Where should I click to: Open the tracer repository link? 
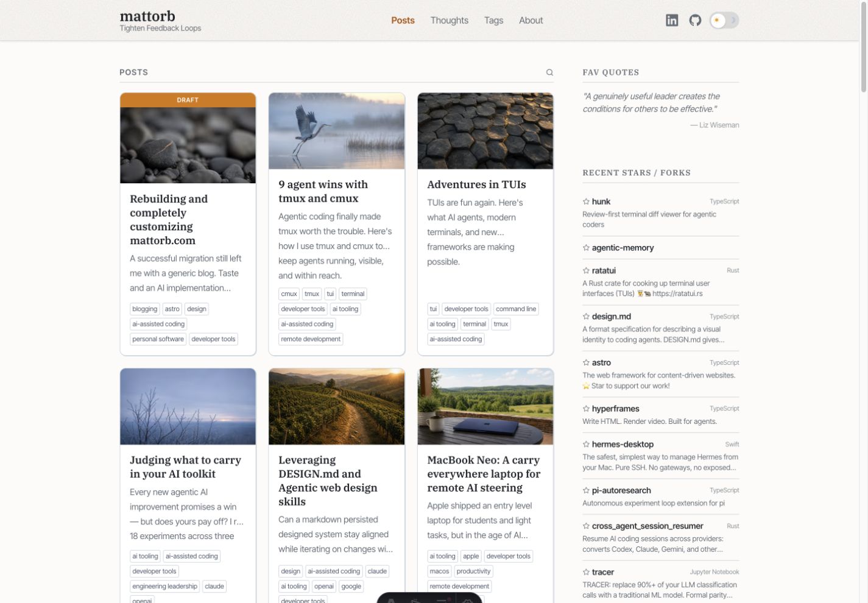pos(602,573)
